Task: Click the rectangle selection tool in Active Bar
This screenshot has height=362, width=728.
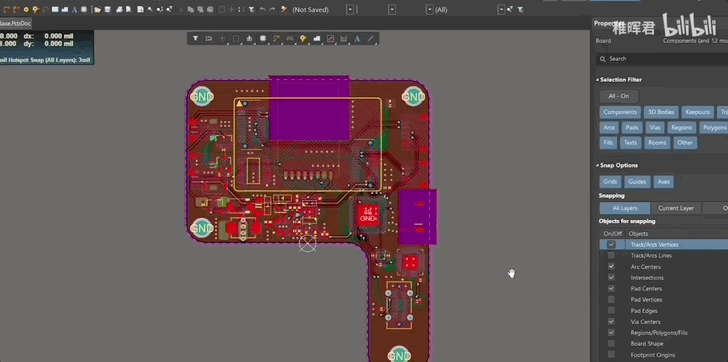Action: pyautogui.click(x=236, y=39)
